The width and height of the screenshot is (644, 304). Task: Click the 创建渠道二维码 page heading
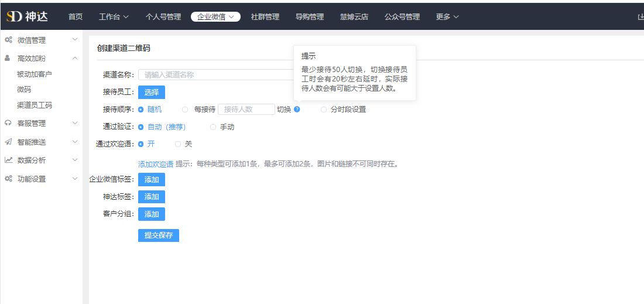pos(124,48)
